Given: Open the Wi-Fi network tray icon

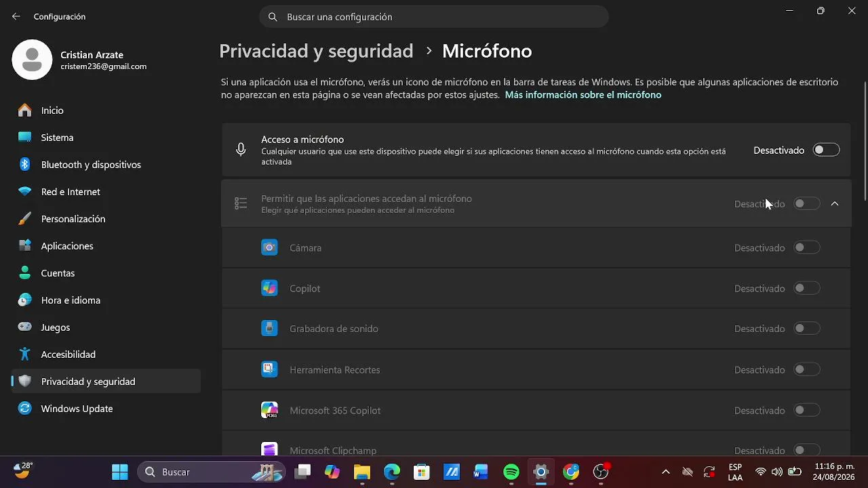Looking at the screenshot, I should (x=761, y=472).
